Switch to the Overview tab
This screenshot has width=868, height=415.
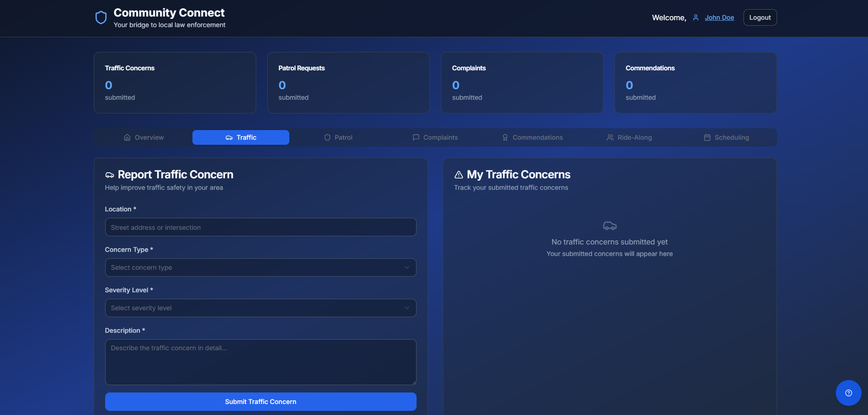143,137
